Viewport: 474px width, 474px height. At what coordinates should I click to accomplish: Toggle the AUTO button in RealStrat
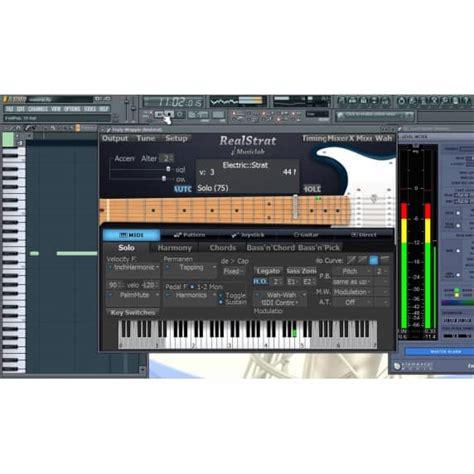pyautogui.click(x=183, y=189)
